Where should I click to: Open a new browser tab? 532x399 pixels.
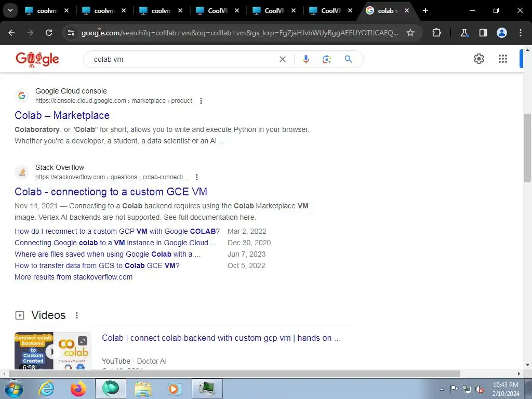tap(425, 10)
